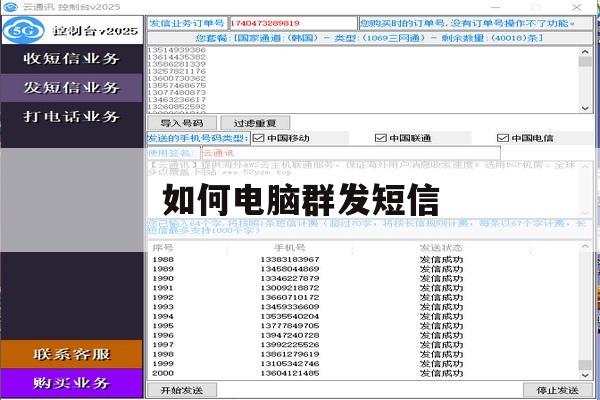
Task: Click the 发信业务订单号 label
Action: pos(187,23)
